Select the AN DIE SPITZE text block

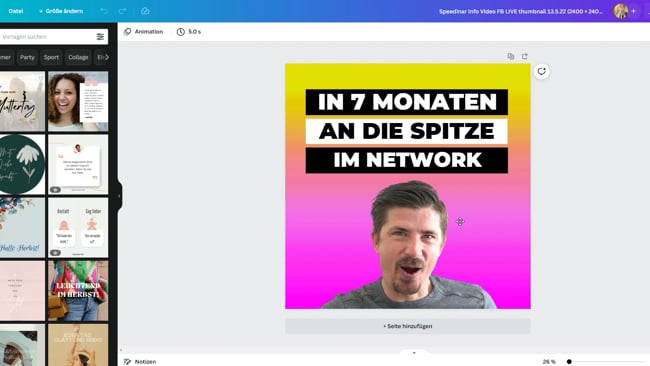tap(407, 131)
